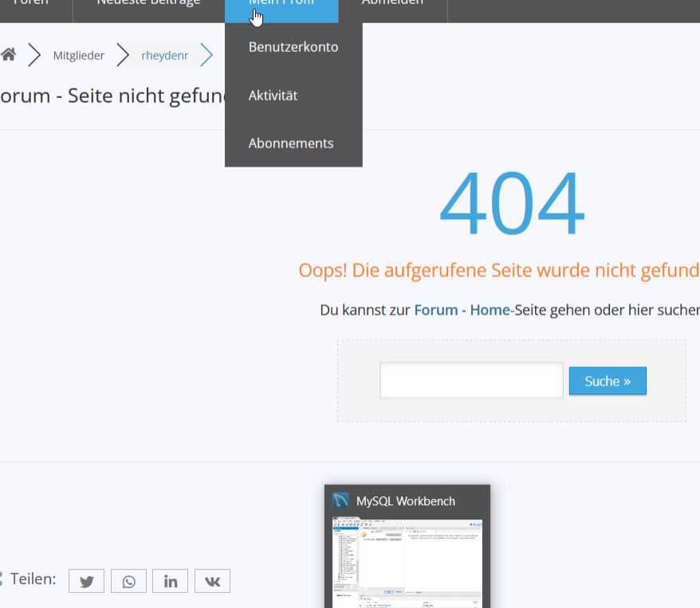Viewport: 700px width, 608px height.
Task: Select Benutzerkonto from the dropdown
Action: click(x=293, y=47)
